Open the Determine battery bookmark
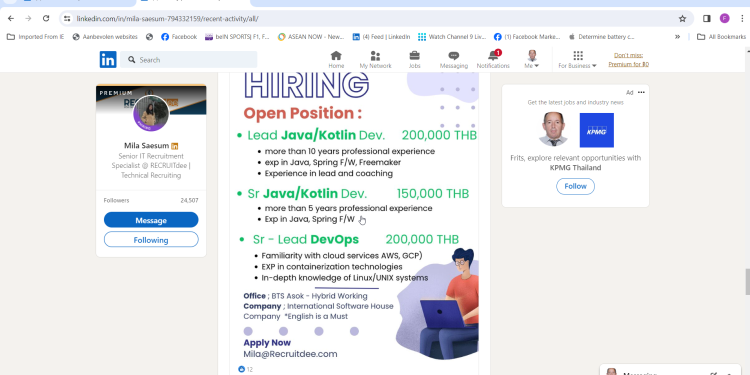This screenshot has height=375, width=750. [x=601, y=37]
